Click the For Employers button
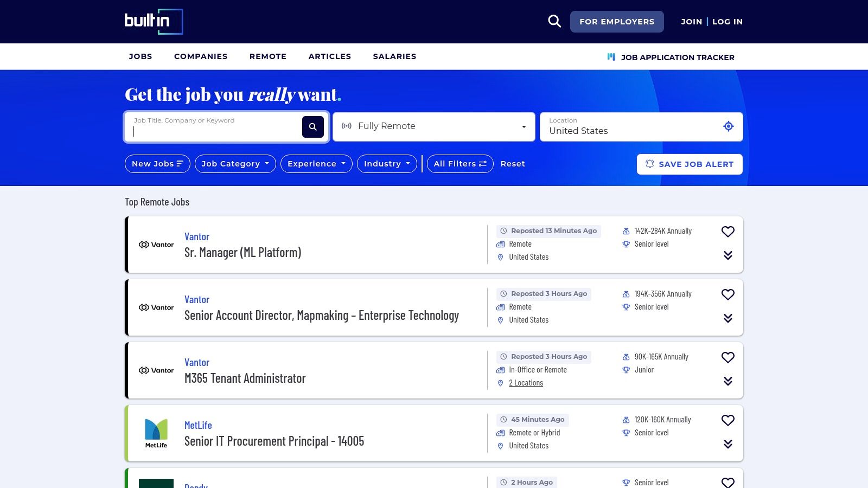 click(x=617, y=22)
